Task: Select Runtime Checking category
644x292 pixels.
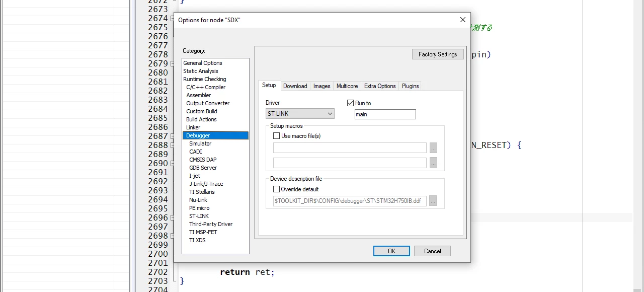Action: click(x=205, y=79)
